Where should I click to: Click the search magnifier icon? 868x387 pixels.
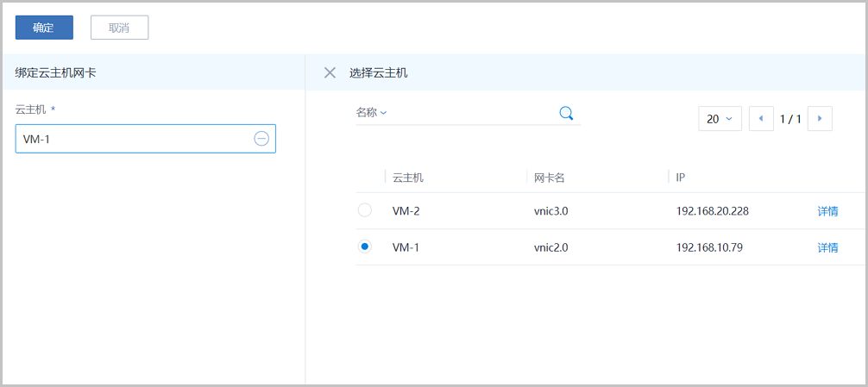click(566, 113)
